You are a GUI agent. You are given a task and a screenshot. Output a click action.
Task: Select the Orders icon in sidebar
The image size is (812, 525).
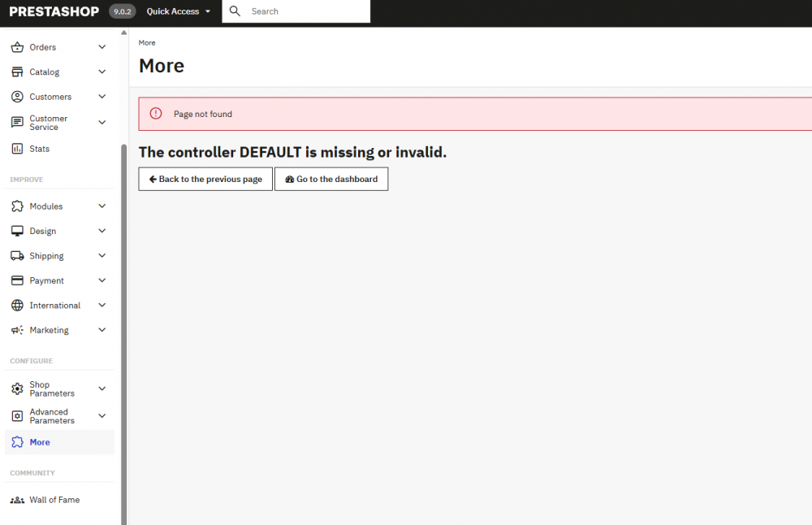click(x=17, y=46)
